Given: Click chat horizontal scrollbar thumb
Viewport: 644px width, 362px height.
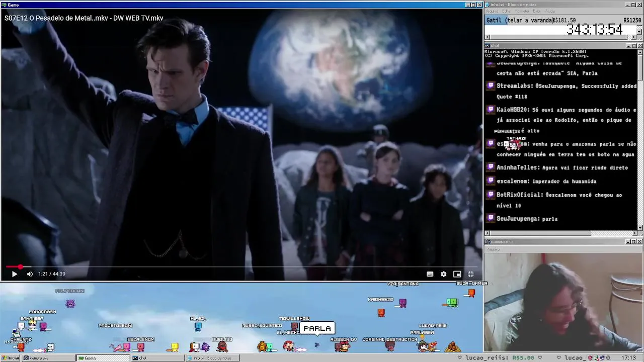Looking at the screenshot, I should coord(540,233).
